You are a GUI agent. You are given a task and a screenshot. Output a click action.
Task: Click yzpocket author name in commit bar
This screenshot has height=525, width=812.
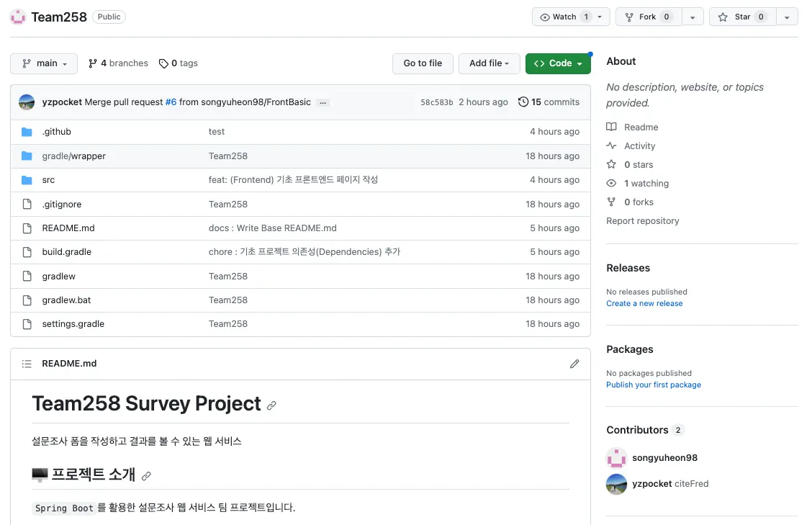click(x=62, y=102)
